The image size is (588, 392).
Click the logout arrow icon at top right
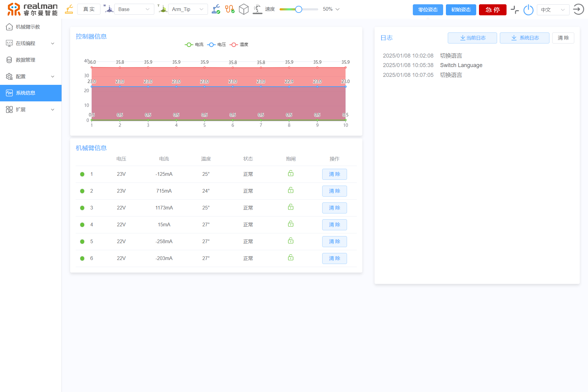coord(578,9)
